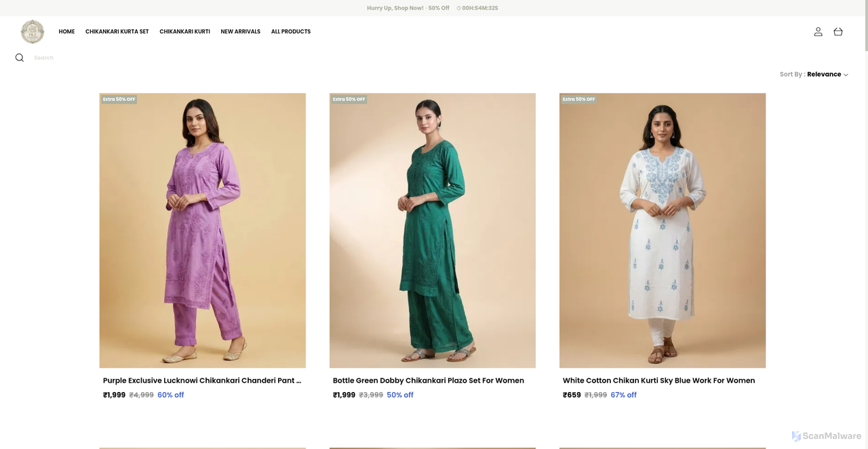This screenshot has width=868, height=449.
Task: Open the user account icon
Action: point(818,32)
